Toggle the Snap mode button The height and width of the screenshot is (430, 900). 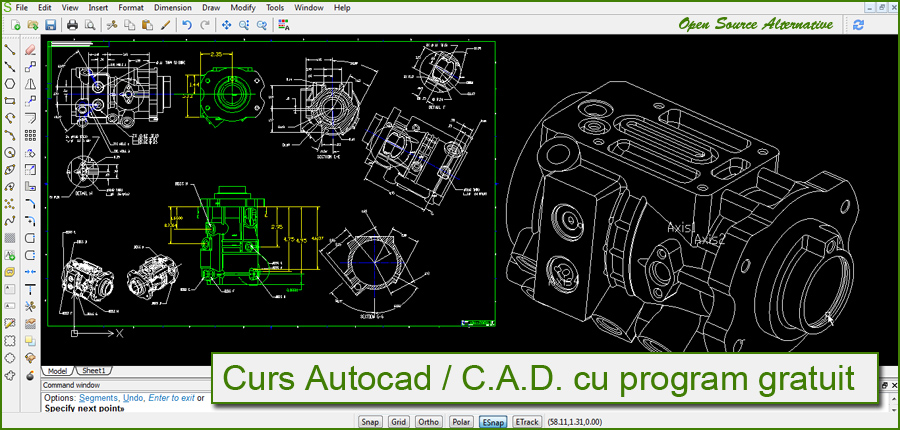coord(370,422)
